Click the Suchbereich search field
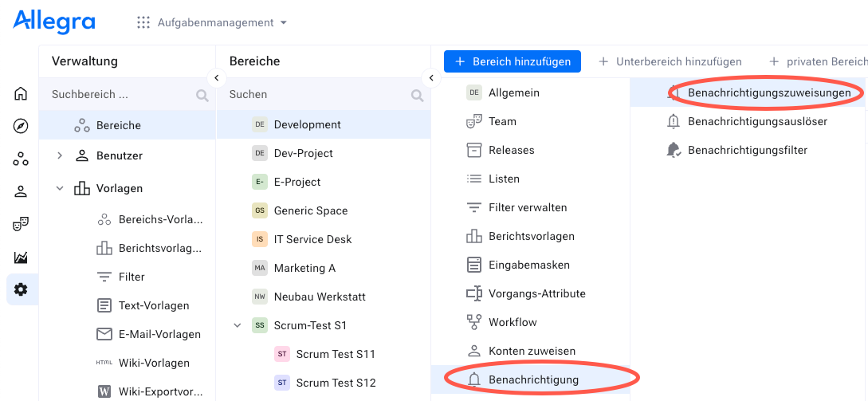 click(x=120, y=94)
